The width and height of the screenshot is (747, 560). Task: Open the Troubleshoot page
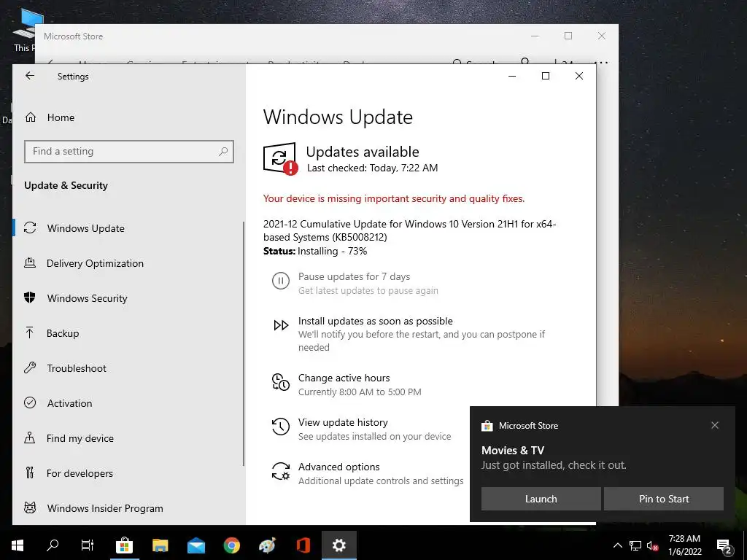pos(77,368)
